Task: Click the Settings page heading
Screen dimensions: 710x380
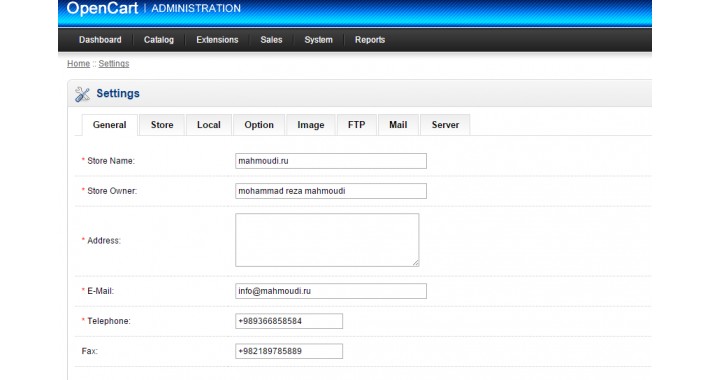Action: click(118, 93)
